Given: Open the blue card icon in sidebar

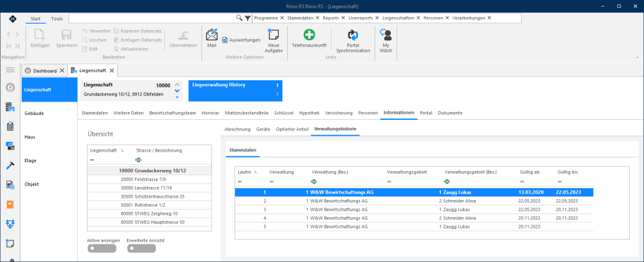Looking at the screenshot, I should click(10, 146).
